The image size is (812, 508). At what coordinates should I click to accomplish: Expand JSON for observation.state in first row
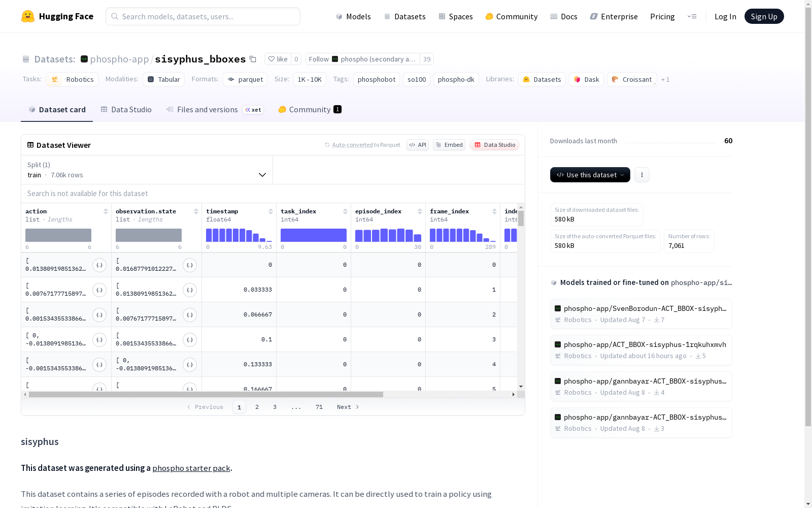point(190,265)
